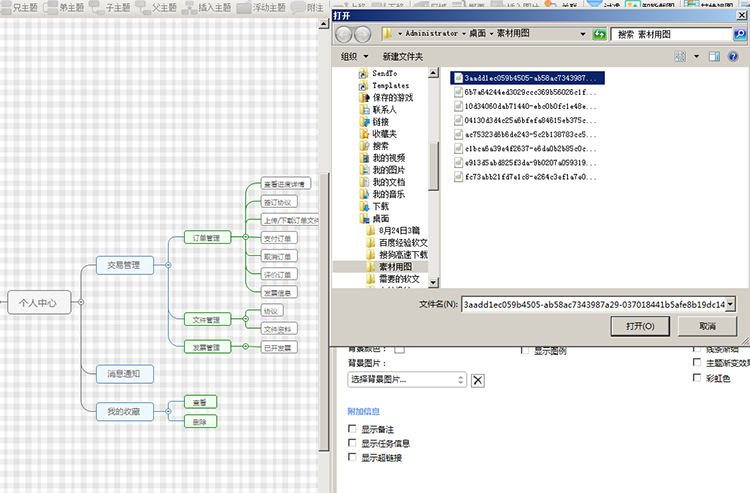Click the refresh icon beside address bar
The height and width of the screenshot is (493, 750).
(599, 34)
